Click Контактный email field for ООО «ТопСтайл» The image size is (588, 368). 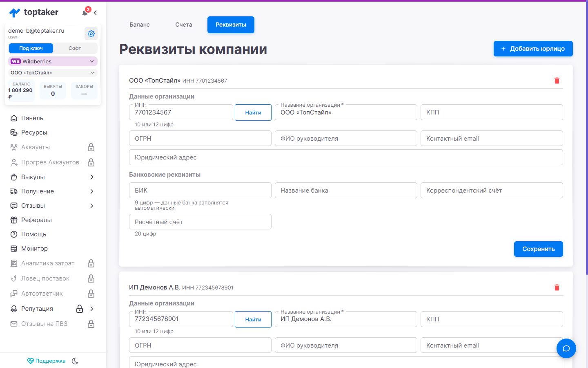(x=492, y=138)
